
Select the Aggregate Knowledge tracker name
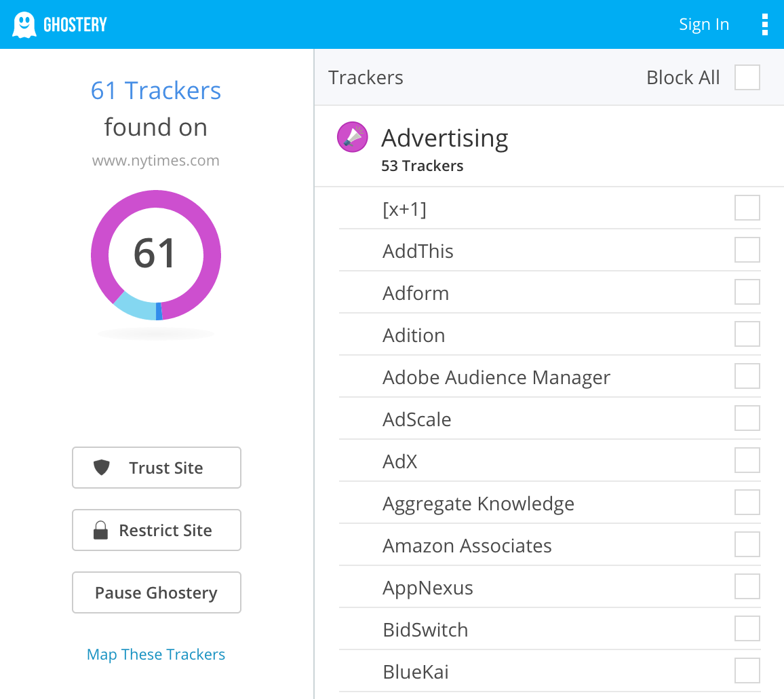479,504
